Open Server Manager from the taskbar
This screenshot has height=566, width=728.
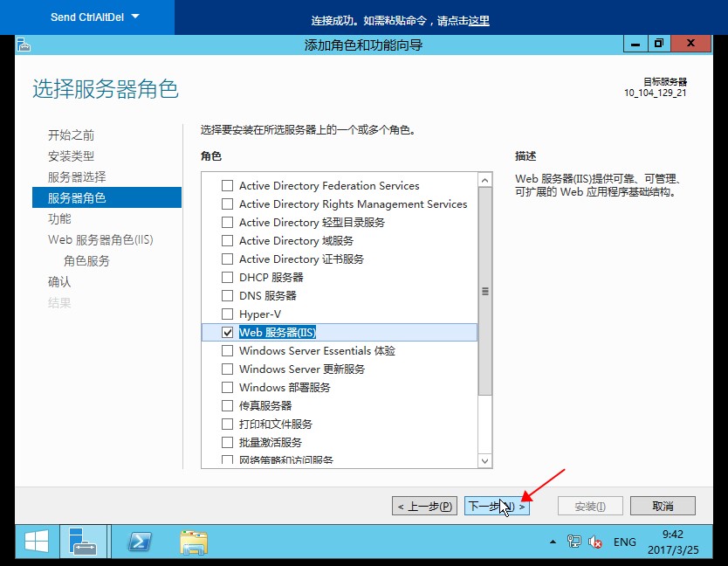pos(84,542)
